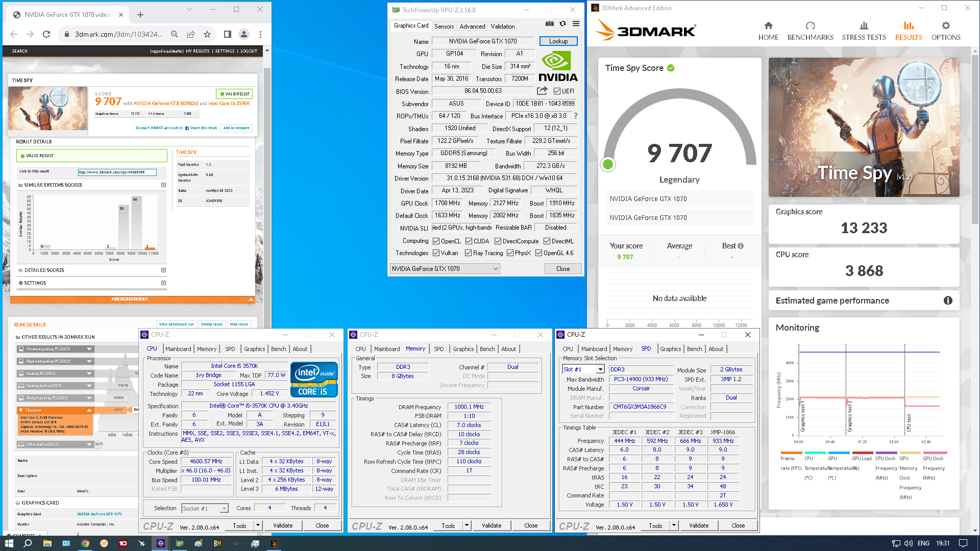Open 3DMark HOME section
The width and height of the screenshot is (980, 551).
pos(768,31)
